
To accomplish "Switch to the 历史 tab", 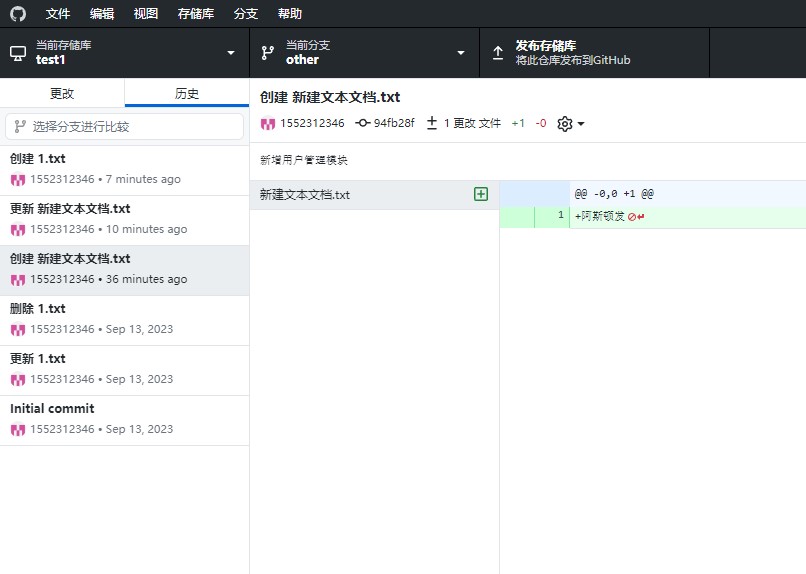I will (x=187, y=93).
